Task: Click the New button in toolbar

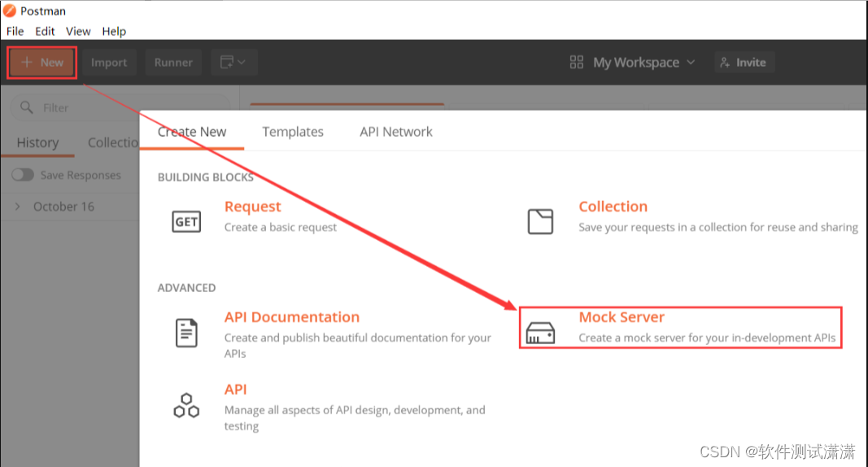Action: click(42, 63)
